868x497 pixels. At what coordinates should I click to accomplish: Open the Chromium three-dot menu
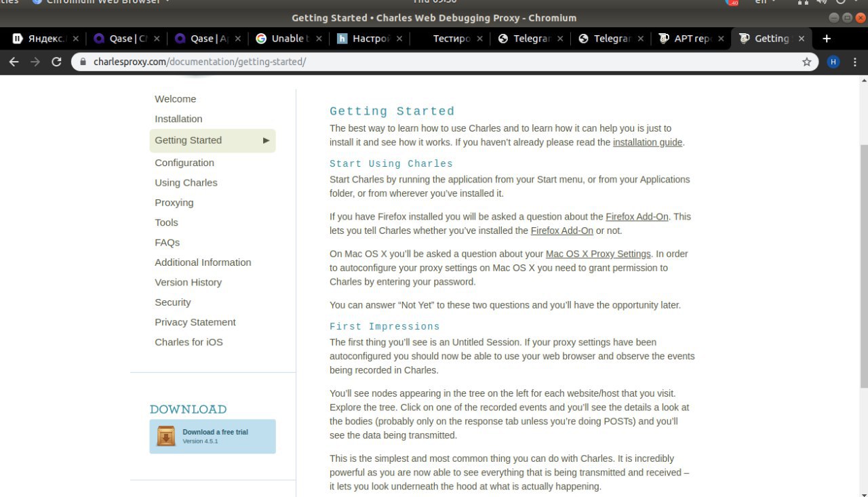point(854,62)
